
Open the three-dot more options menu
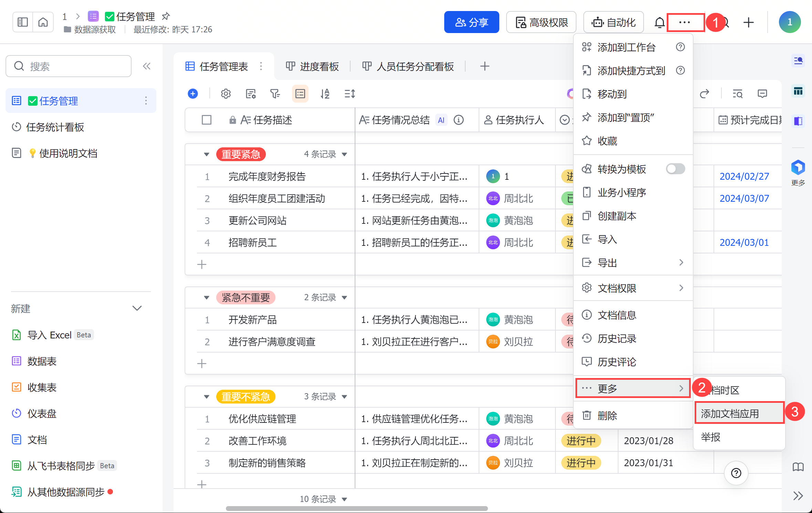(x=685, y=22)
